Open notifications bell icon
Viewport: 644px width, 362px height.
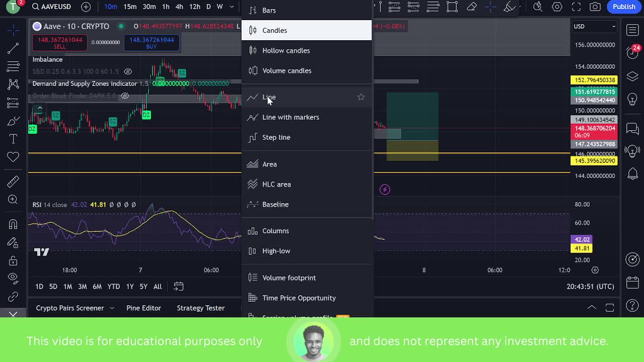point(632,174)
